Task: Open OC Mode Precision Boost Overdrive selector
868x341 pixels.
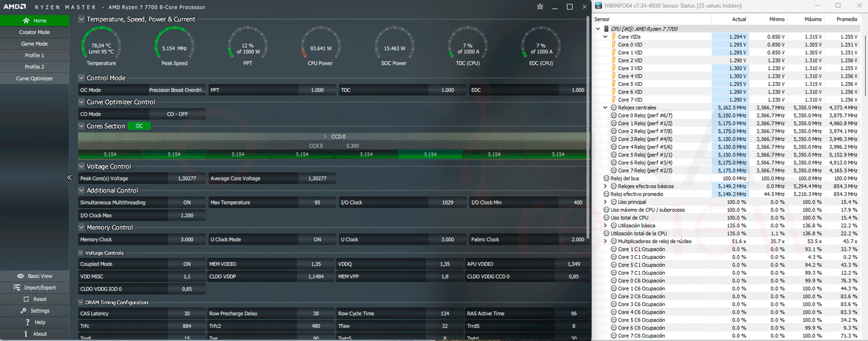Action: [x=177, y=90]
